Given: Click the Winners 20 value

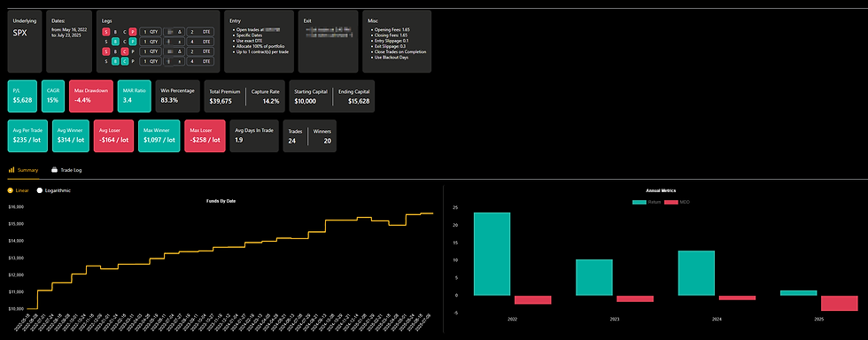Looking at the screenshot, I should coord(327,141).
